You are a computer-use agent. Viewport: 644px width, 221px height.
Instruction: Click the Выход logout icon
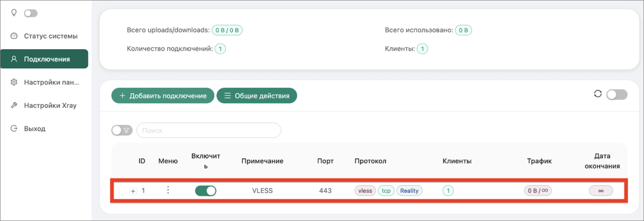click(x=14, y=129)
